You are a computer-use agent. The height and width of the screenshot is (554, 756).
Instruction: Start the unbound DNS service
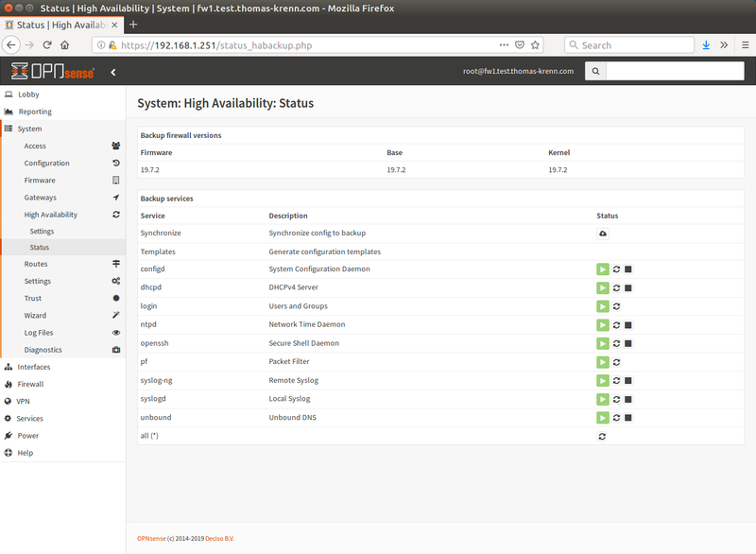[x=603, y=418]
